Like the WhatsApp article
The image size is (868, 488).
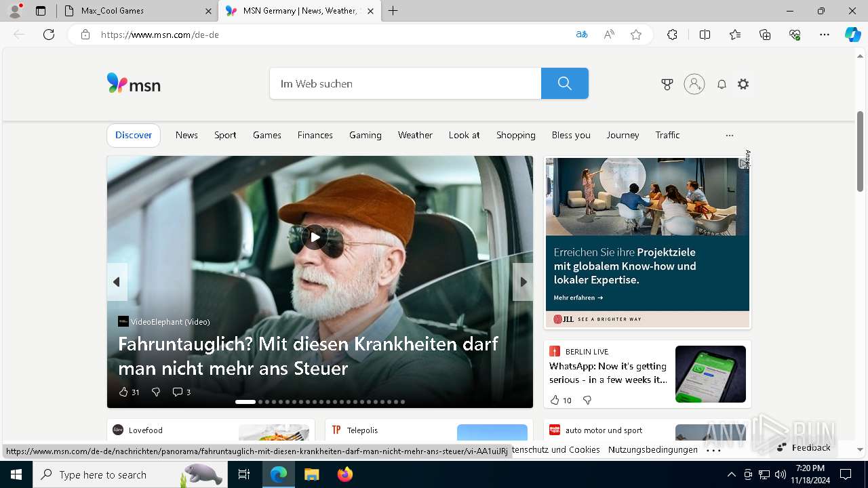[x=560, y=400]
